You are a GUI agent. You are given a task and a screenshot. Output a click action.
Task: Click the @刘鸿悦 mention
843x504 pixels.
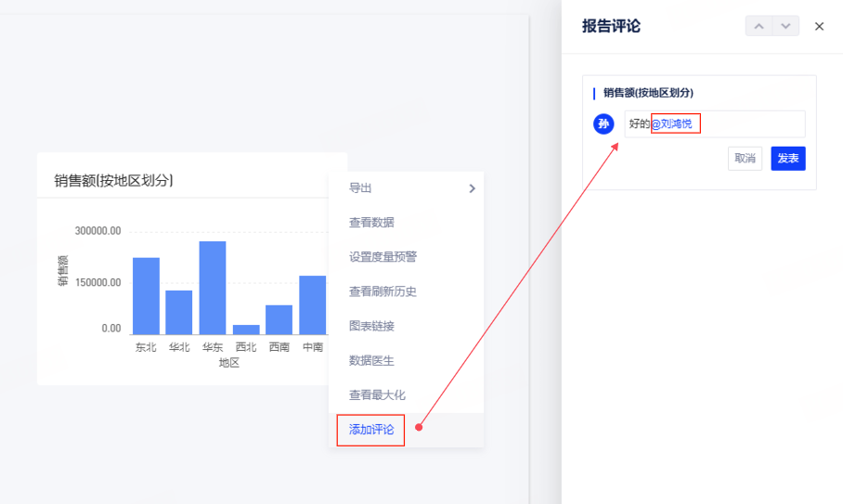[x=675, y=124]
